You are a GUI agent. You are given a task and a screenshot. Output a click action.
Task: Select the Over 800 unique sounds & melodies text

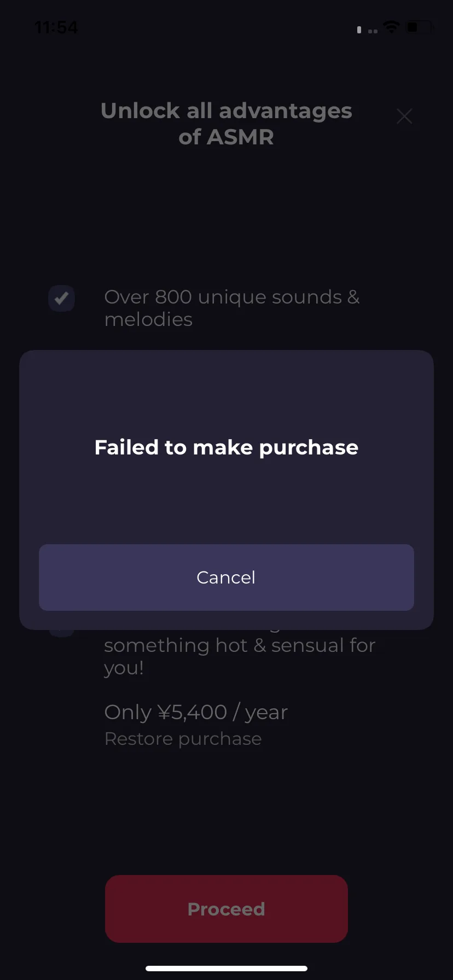coord(232,308)
